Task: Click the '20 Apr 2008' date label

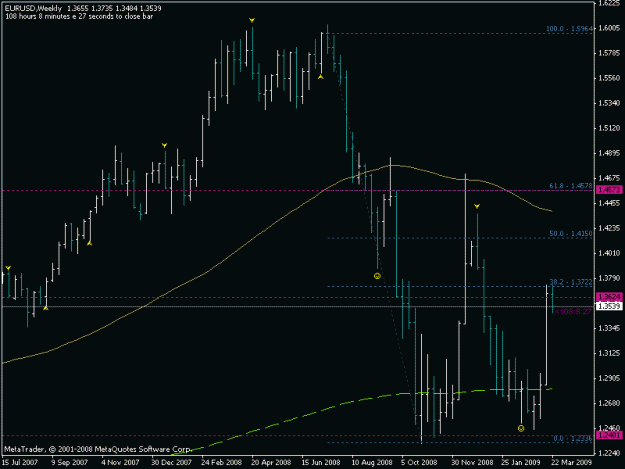Action: [x=271, y=462]
